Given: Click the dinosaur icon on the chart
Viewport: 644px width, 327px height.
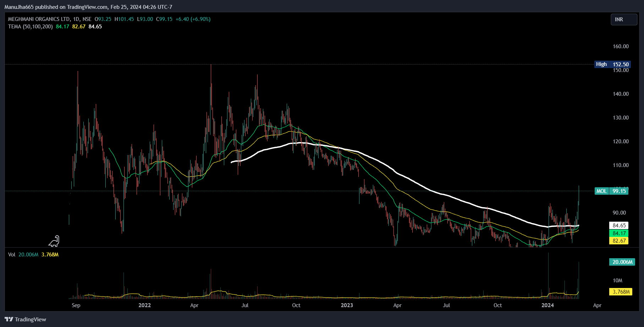Looking at the screenshot, I should [x=54, y=241].
